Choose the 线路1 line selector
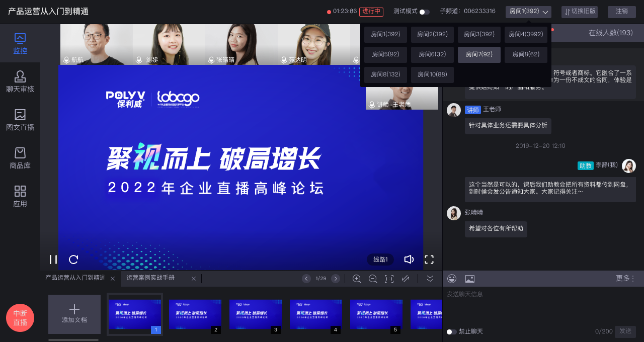 click(380, 260)
